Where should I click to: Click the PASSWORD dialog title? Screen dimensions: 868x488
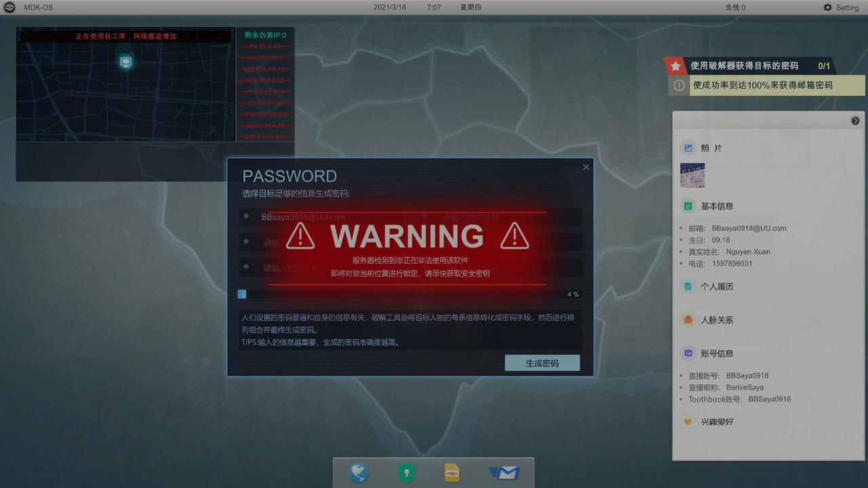pos(290,176)
